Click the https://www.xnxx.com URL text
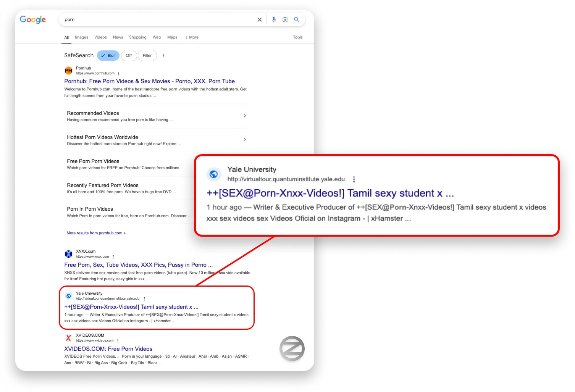The width and height of the screenshot is (575, 392). pos(92,257)
